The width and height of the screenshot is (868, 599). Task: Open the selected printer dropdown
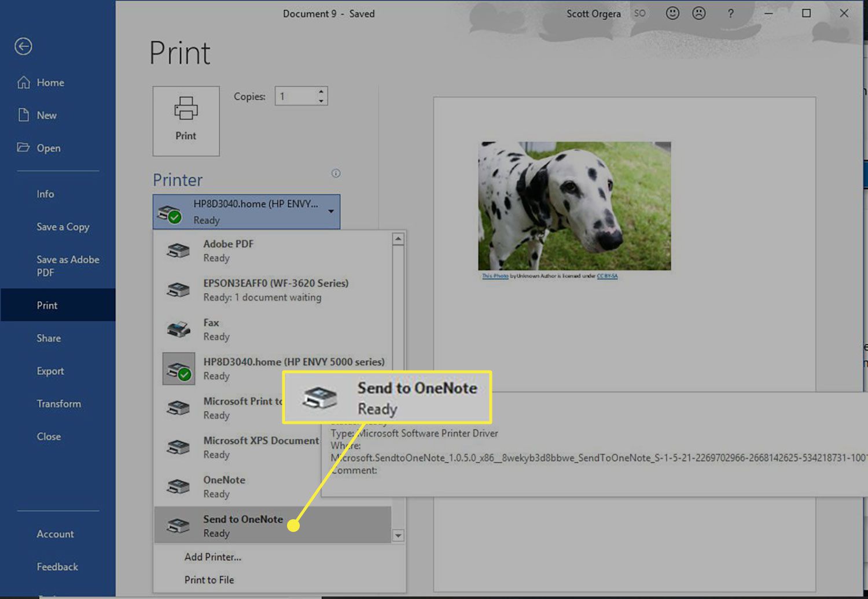click(x=247, y=212)
